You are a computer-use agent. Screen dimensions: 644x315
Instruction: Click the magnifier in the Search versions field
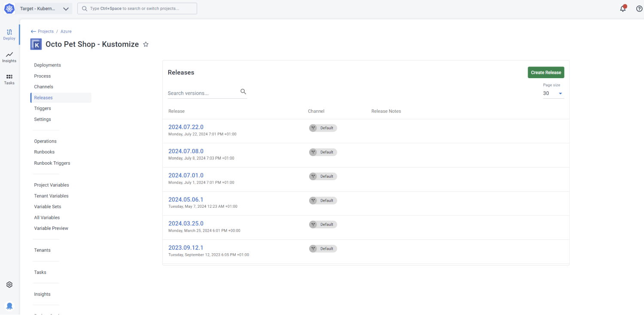243,91
